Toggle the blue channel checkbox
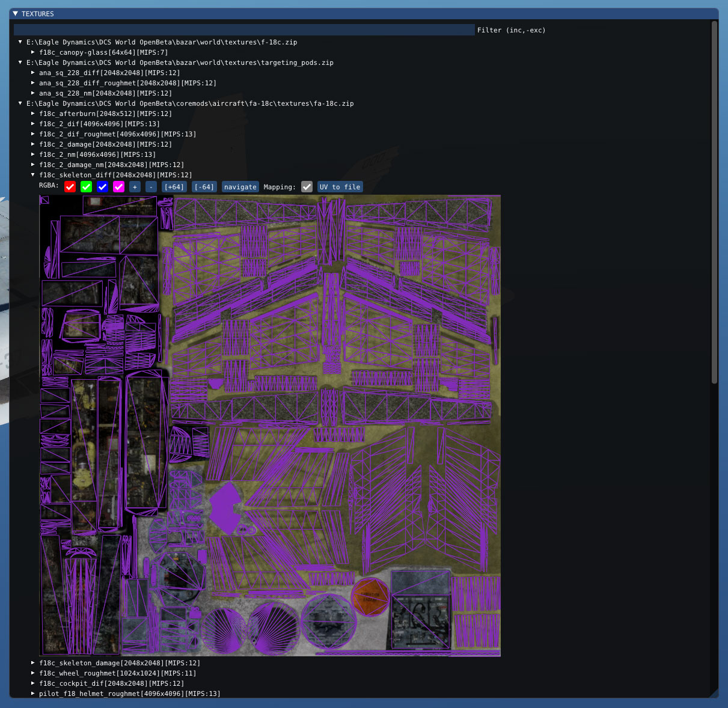The height and width of the screenshot is (708, 728). [x=102, y=187]
